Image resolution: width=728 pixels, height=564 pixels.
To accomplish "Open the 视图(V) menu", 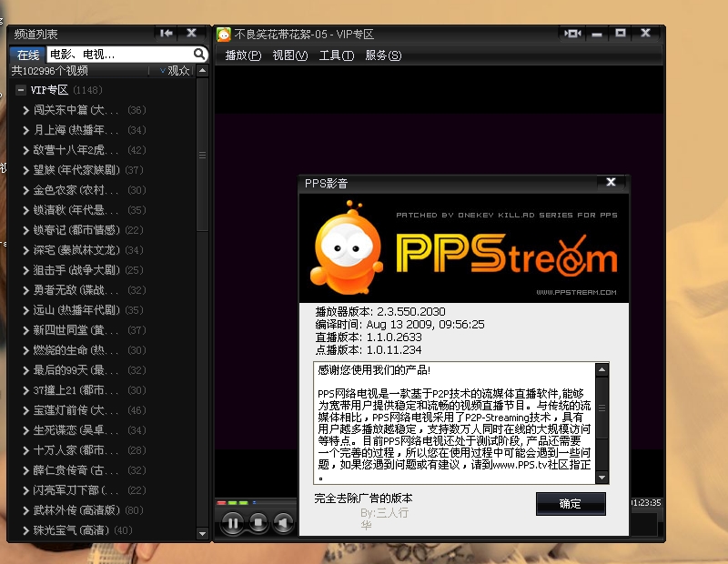I will click(289, 55).
